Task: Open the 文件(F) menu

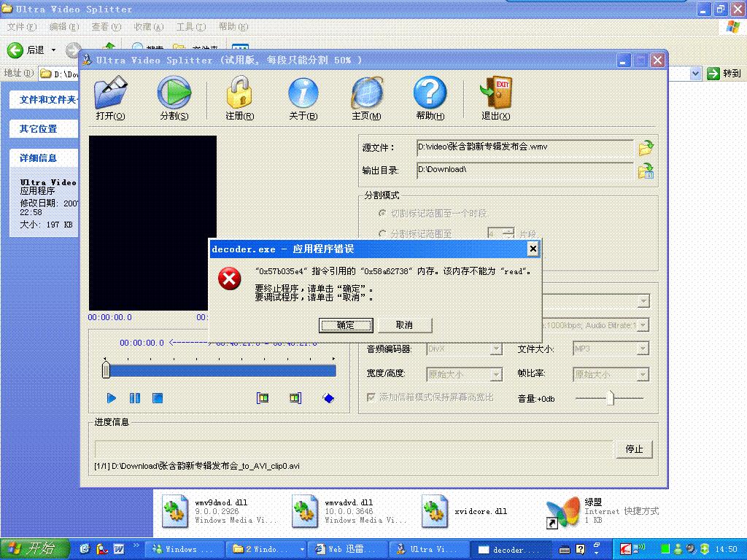Action: (x=22, y=27)
